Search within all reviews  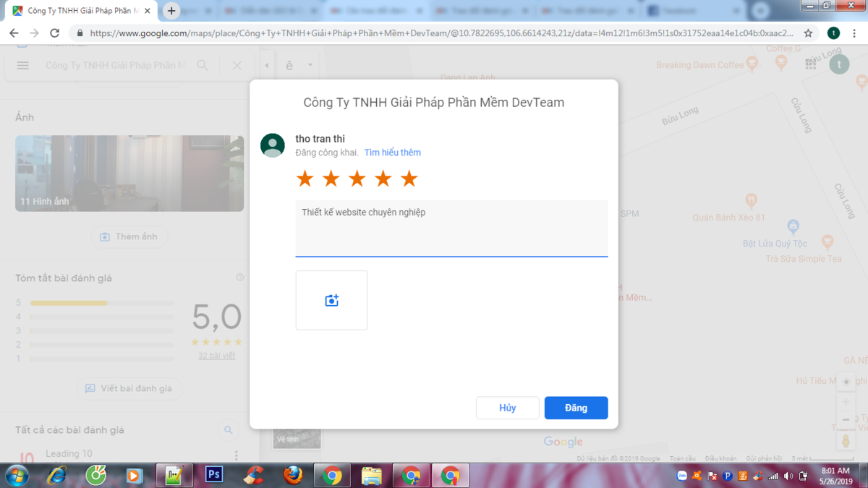coord(229,430)
